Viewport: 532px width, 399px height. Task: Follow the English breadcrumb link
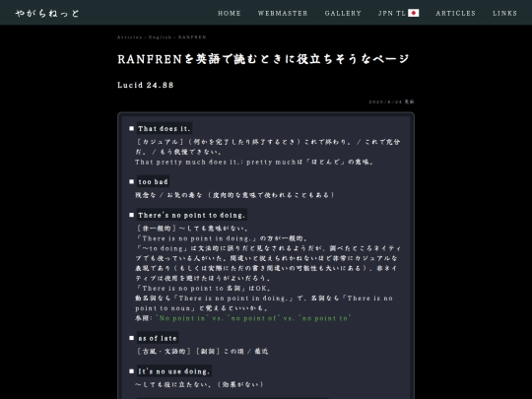pyautogui.click(x=160, y=37)
